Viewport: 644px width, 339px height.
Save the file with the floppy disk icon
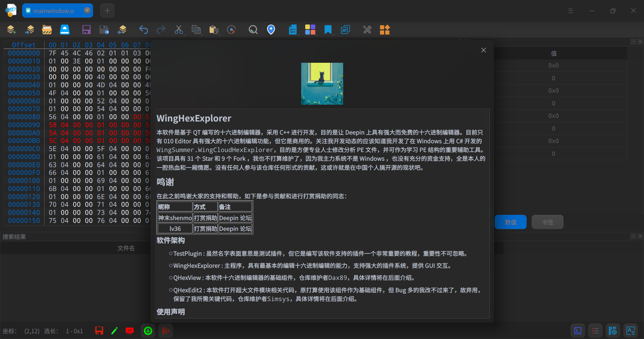86,30
